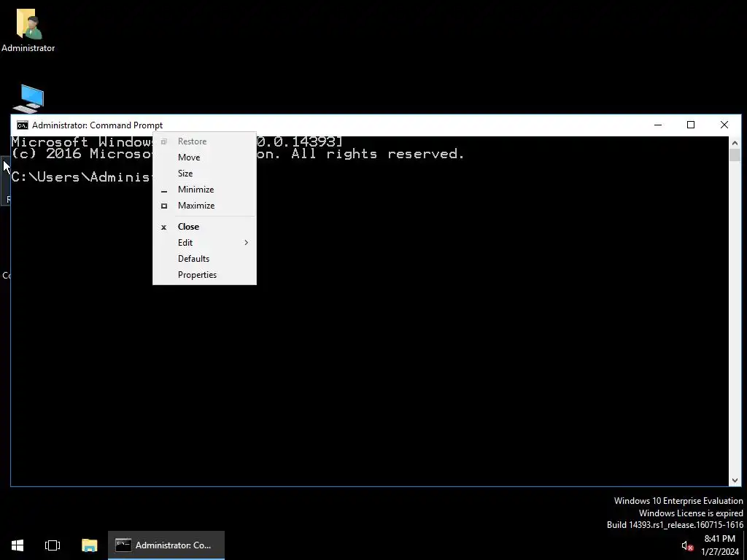Click the vertical scrollbar thumb
Viewport: 747px width, 560px height.
735,155
